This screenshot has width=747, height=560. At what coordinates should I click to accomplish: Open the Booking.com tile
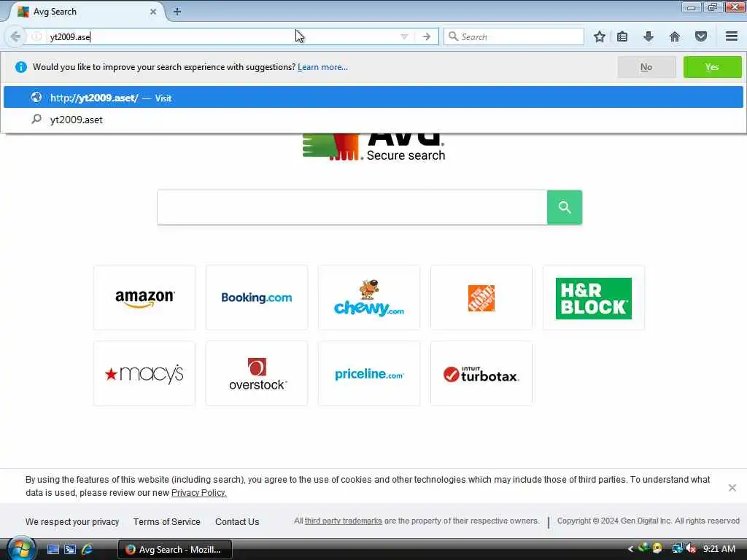(x=257, y=297)
